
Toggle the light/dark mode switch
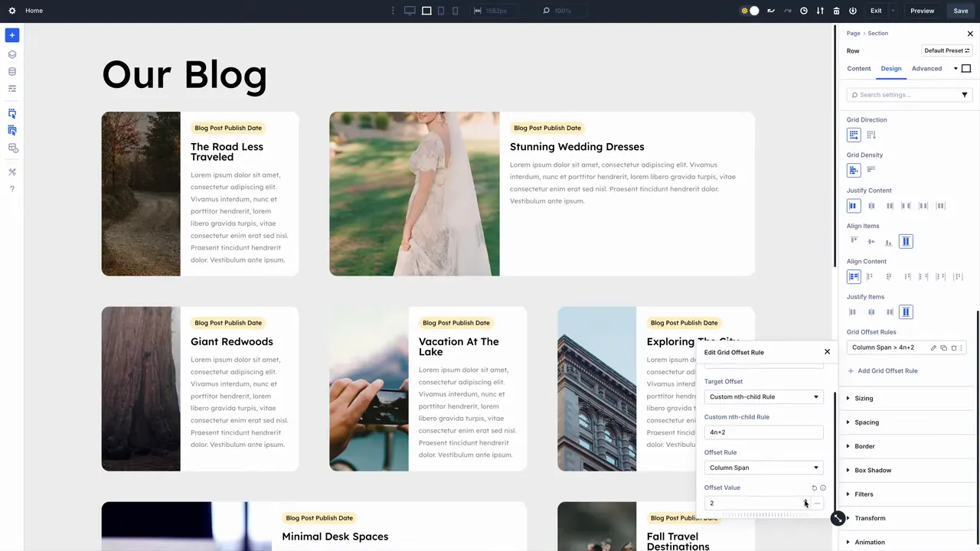pyautogui.click(x=750, y=11)
